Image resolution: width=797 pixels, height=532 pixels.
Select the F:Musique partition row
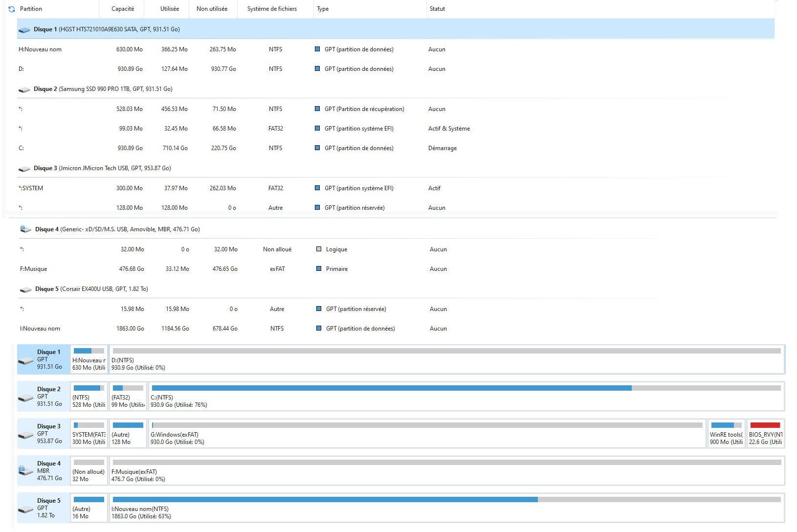tap(34, 269)
